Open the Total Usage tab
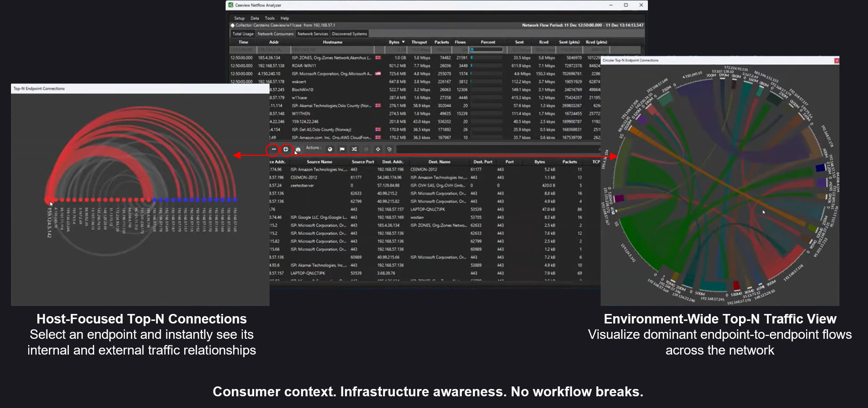This screenshot has height=408, width=868. tap(243, 34)
